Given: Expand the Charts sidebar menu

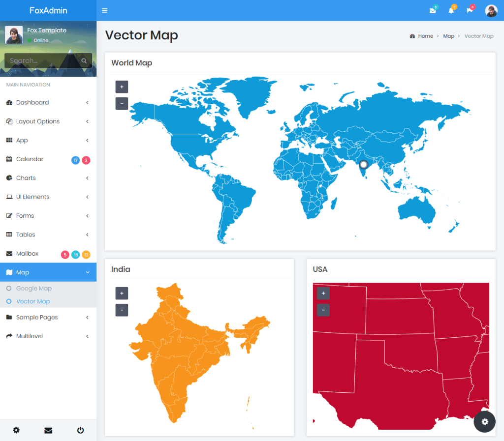Looking at the screenshot, I should point(48,178).
